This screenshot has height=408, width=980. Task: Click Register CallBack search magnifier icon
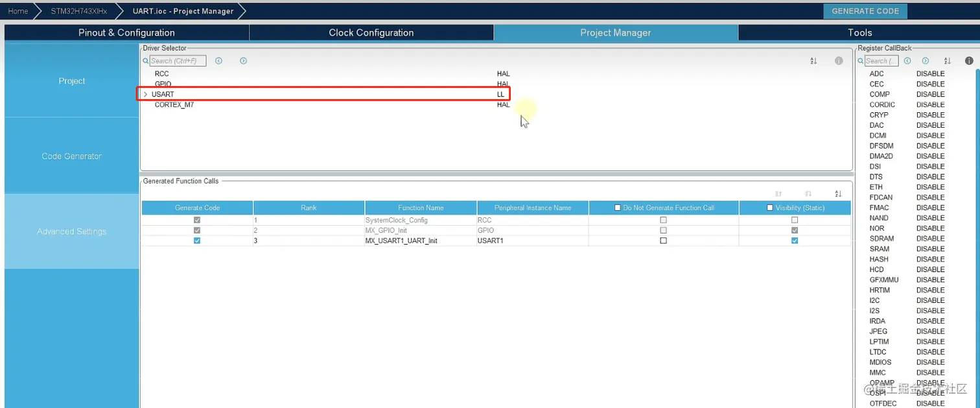(x=861, y=61)
